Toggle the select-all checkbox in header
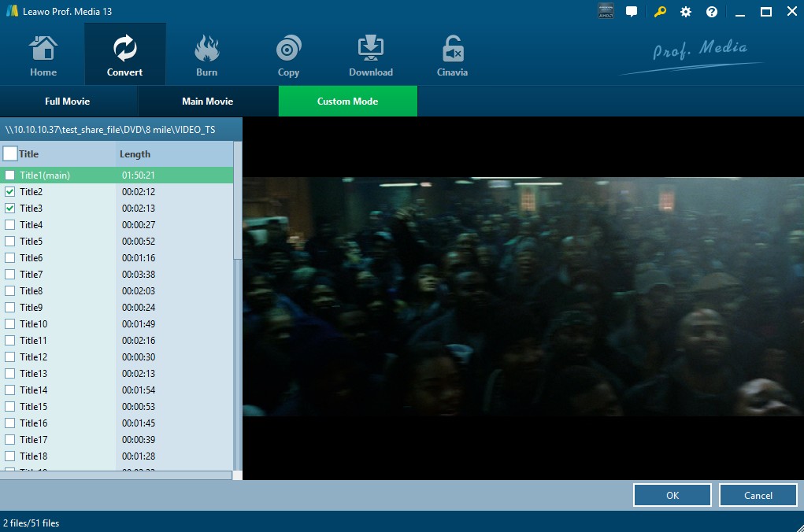This screenshot has height=532, width=804. tap(11, 153)
